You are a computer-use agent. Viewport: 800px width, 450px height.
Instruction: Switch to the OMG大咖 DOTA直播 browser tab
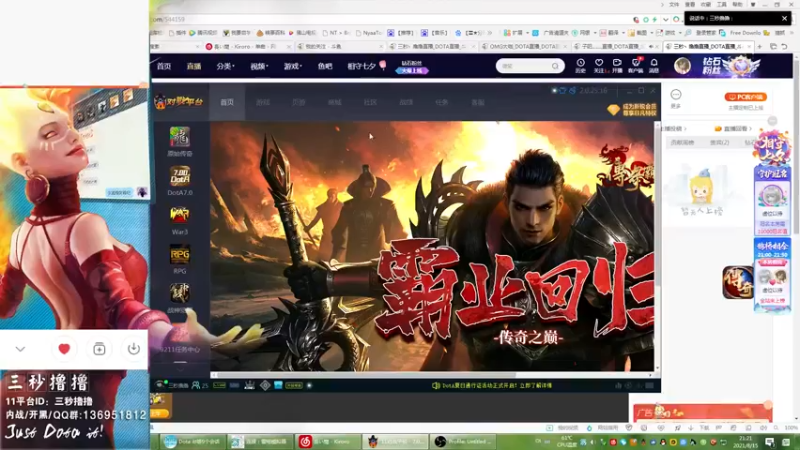[524, 46]
